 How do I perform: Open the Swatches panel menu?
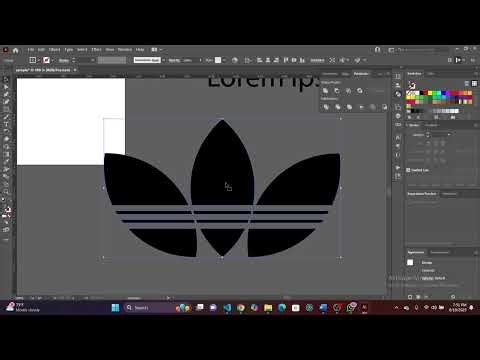pos(476,74)
